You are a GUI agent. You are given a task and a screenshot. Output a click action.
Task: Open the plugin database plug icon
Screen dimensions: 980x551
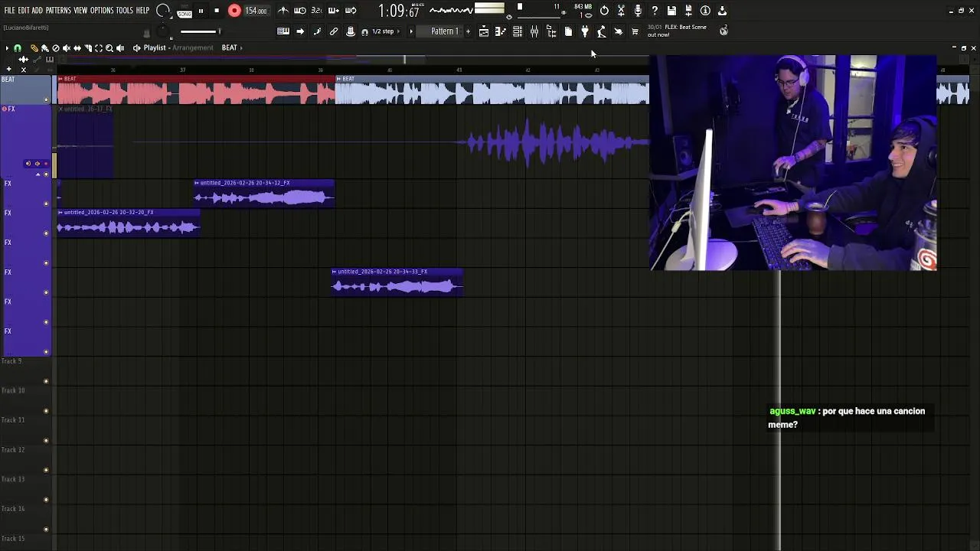click(585, 31)
